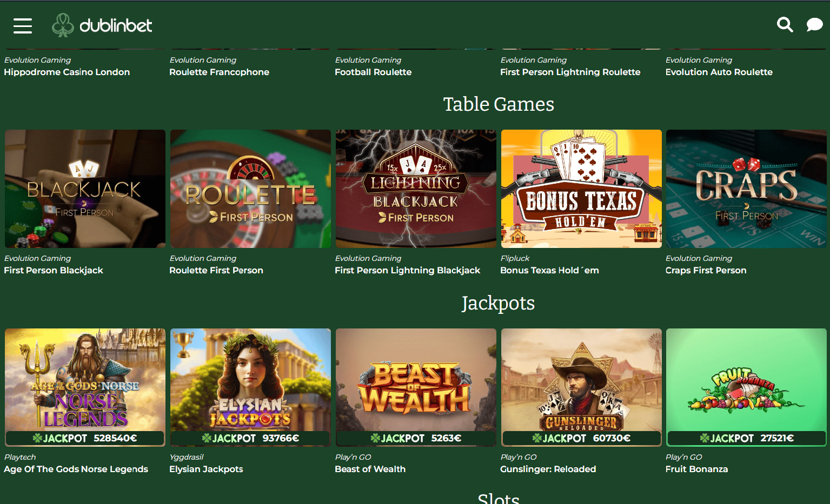
Task: Click Evolution Auto Roulette title
Action: click(x=719, y=72)
